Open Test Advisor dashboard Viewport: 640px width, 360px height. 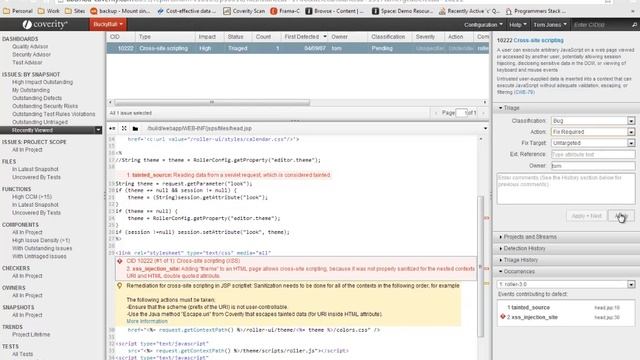pyautogui.click(x=27, y=62)
